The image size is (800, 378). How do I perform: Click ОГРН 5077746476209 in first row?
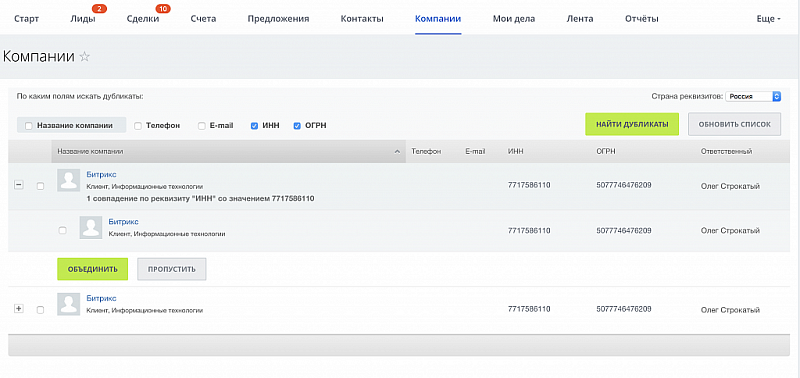click(623, 186)
